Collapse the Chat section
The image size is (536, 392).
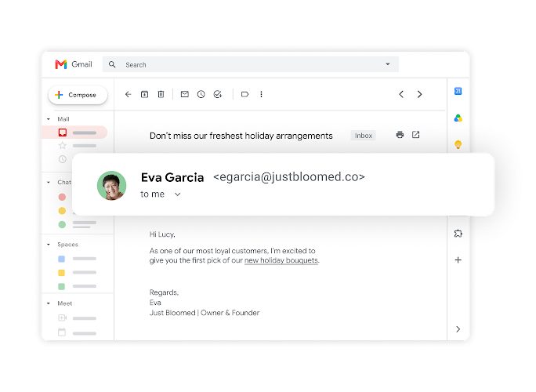pyautogui.click(x=49, y=183)
